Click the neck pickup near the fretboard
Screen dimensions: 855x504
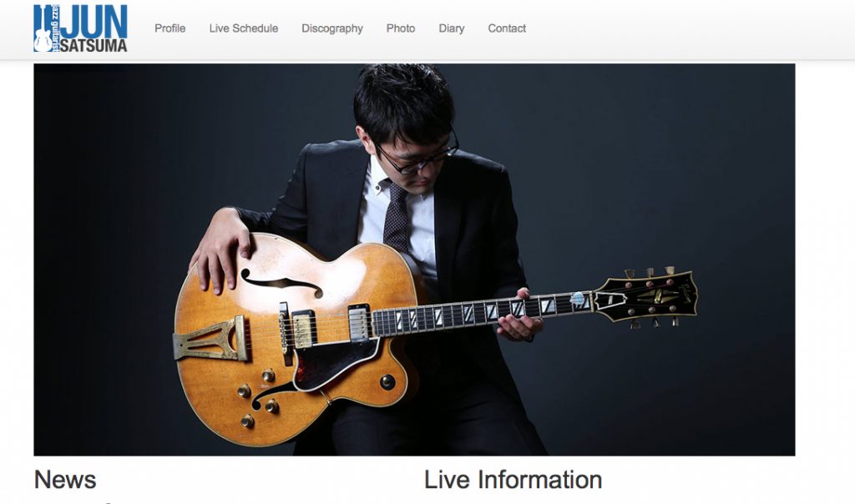359,324
